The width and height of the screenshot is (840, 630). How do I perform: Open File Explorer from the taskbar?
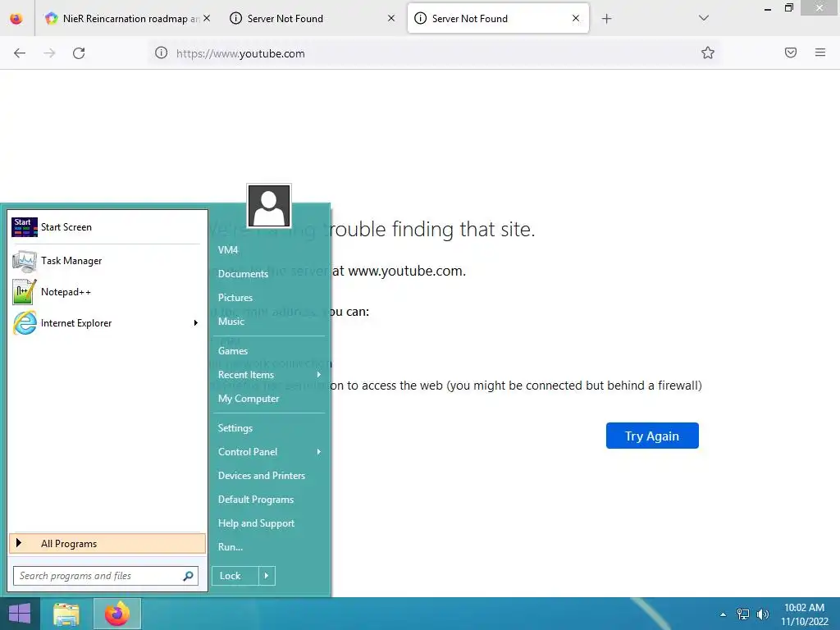[x=66, y=614]
